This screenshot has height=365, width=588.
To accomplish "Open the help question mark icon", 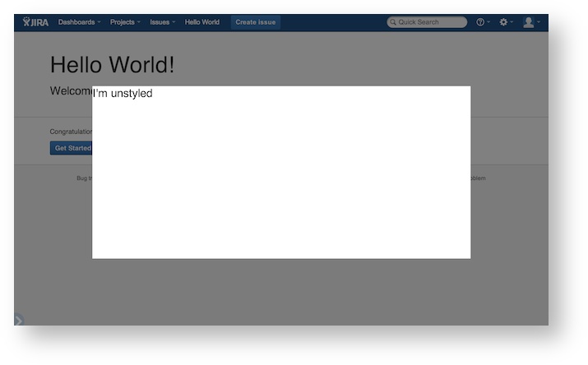I will (480, 22).
